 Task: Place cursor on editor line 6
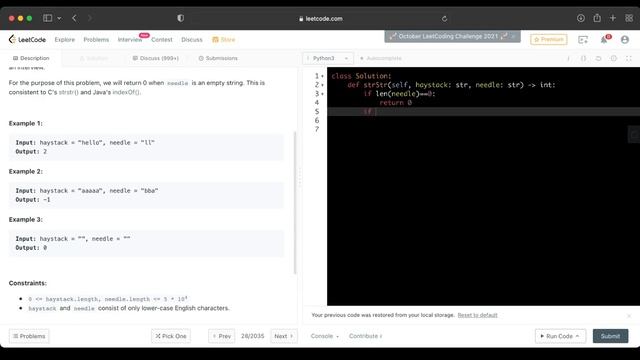[483, 120]
